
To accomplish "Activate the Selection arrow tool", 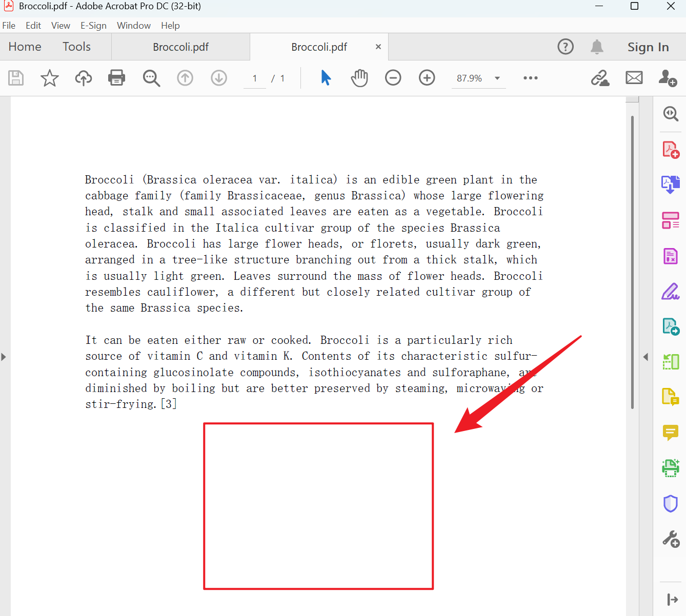I will (x=326, y=78).
